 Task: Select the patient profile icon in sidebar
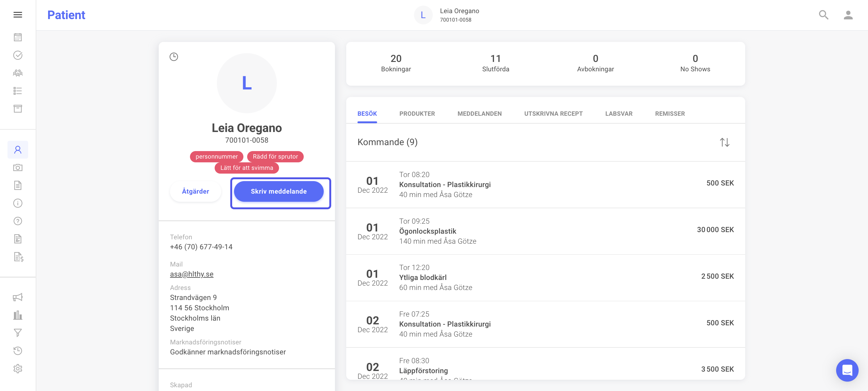click(18, 150)
